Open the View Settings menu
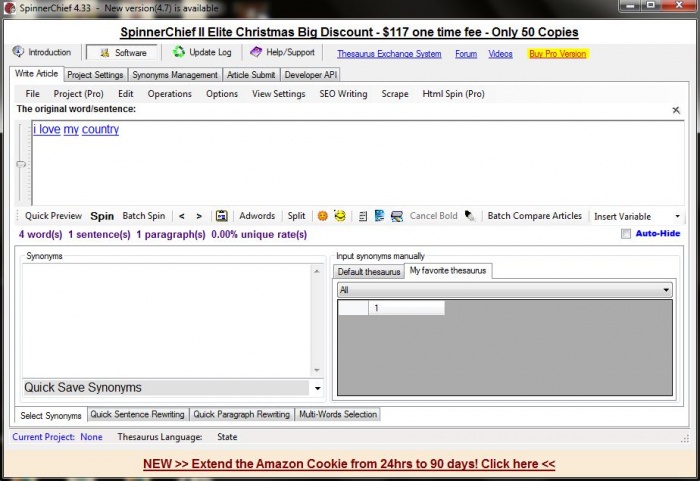Screen dimensions: 700x481 [279, 94]
